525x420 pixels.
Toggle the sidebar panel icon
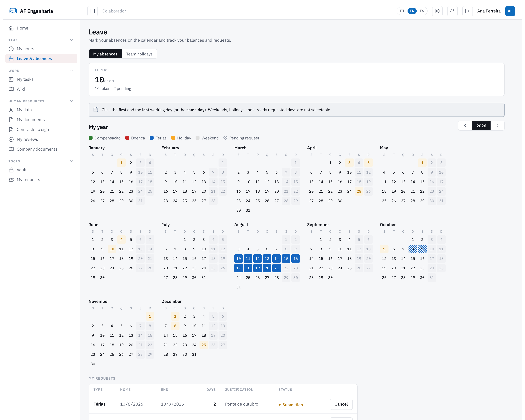point(93,11)
